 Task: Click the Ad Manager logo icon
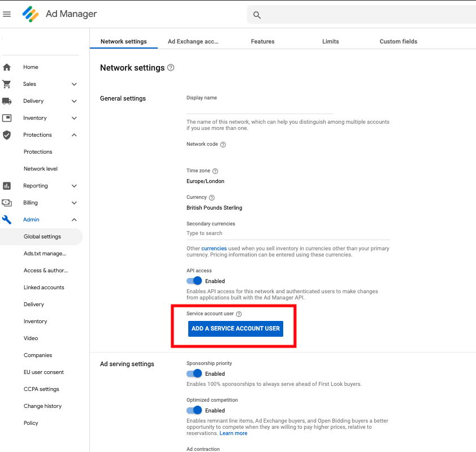coord(30,14)
